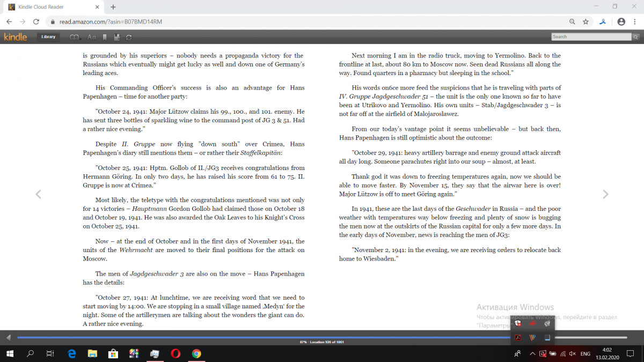Screen dimensions: 644x362
Task: Go back in browser history
Action: 9,22
